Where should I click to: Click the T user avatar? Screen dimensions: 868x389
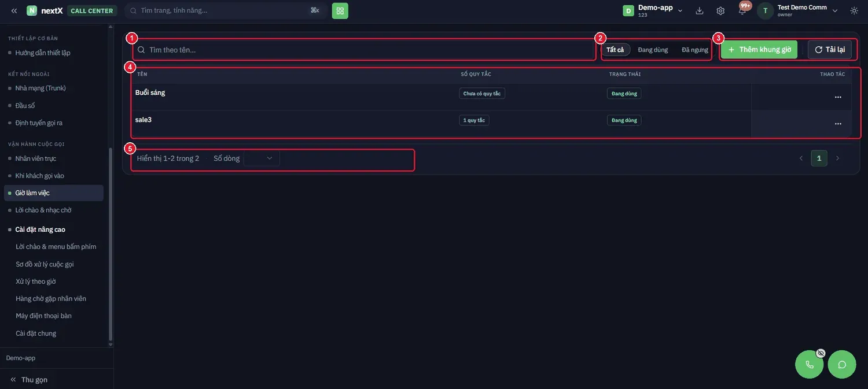766,10
